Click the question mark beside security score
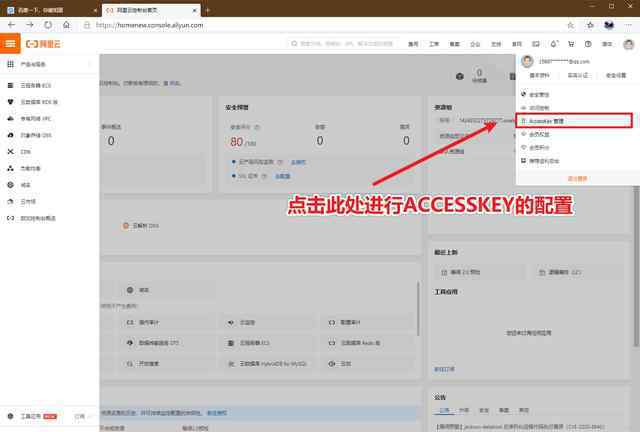Image resolution: width=640 pixels, height=432 pixels. [257, 127]
